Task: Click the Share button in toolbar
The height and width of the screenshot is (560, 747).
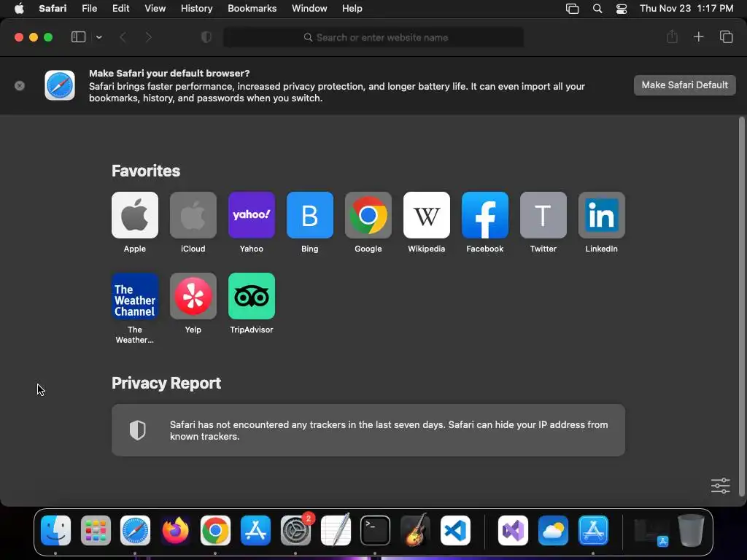Action: 672,36
